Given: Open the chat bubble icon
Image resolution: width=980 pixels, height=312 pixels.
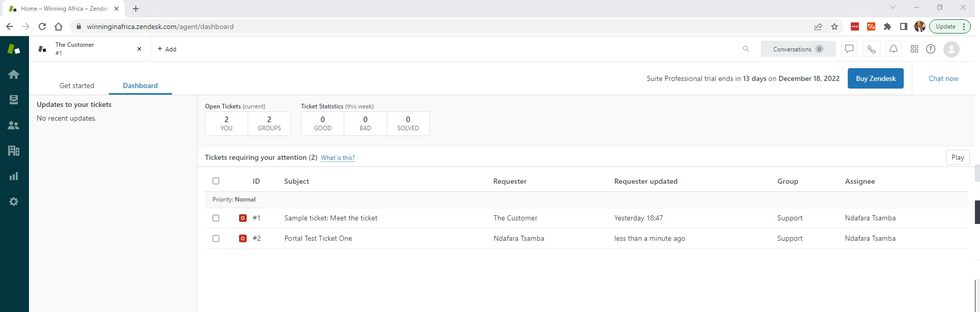Looking at the screenshot, I should tap(849, 49).
